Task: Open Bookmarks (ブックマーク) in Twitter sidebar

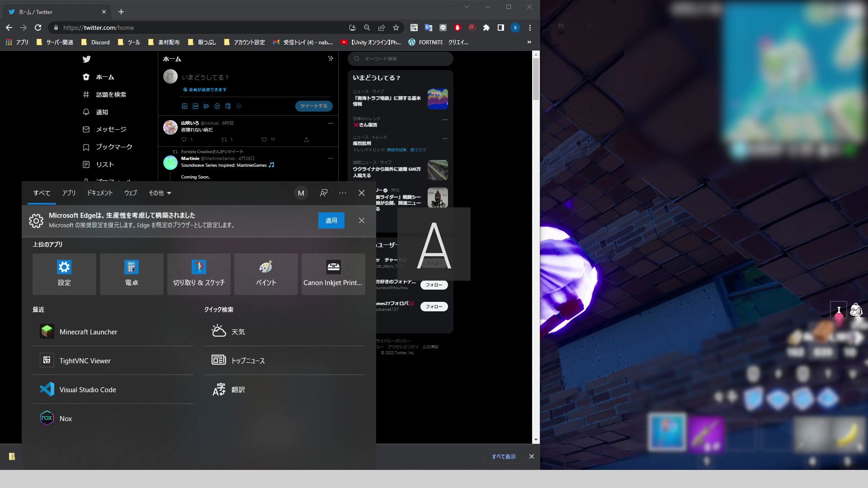Action: tap(108, 147)
